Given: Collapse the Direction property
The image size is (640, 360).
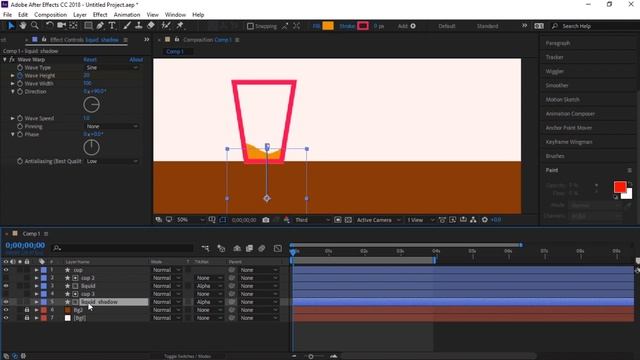Looking at the screenshot, I should pyautogui.click(x=13, y=91).
